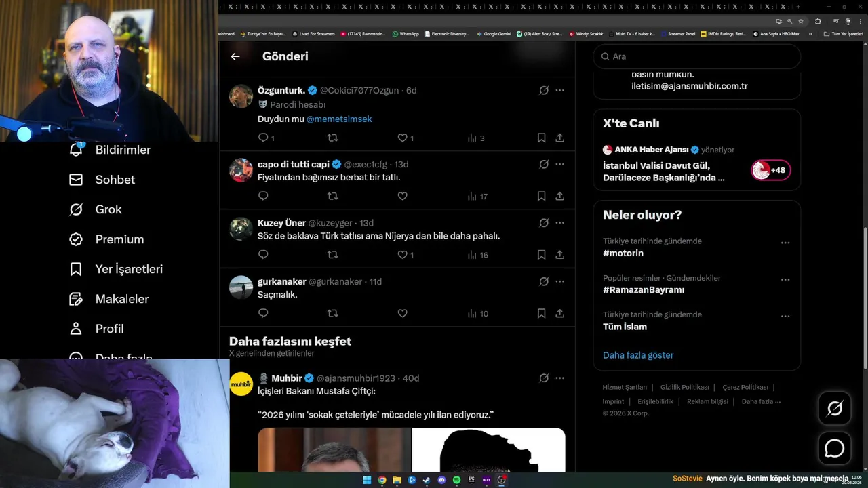Viewport: 868px width, 488px height.
Task: Open more options on Kuzey Üner's post
Action: (x=559, y=222)
